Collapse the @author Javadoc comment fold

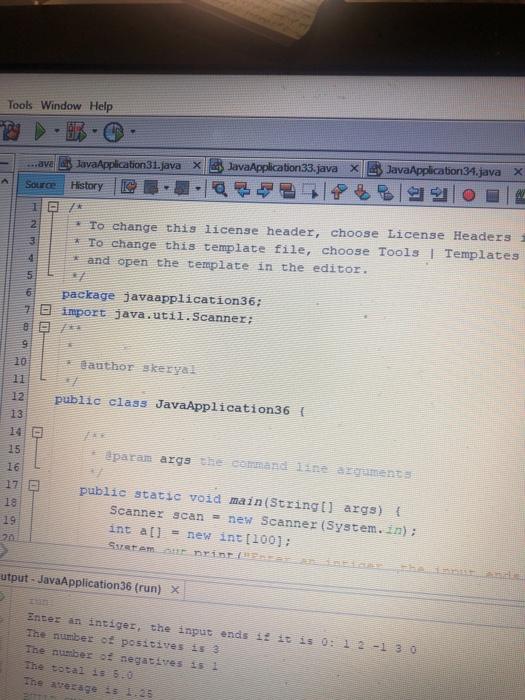44,327
